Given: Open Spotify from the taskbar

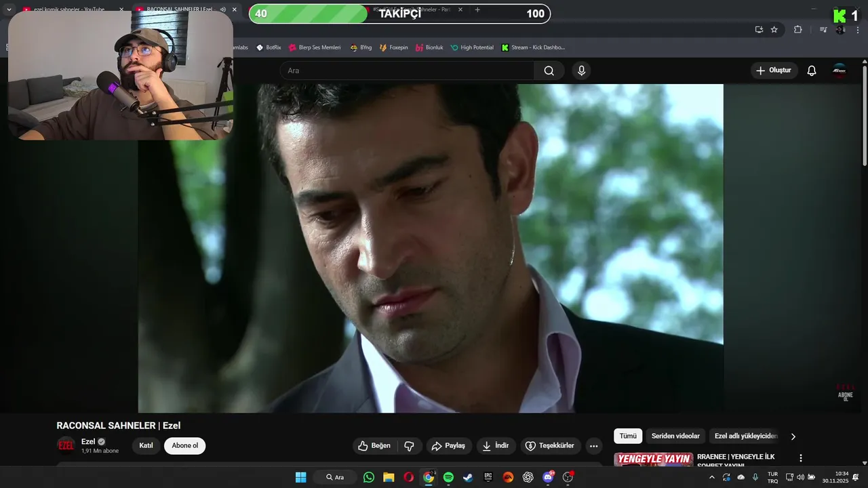Looking at the screenshot, I should tap(448, 477).
